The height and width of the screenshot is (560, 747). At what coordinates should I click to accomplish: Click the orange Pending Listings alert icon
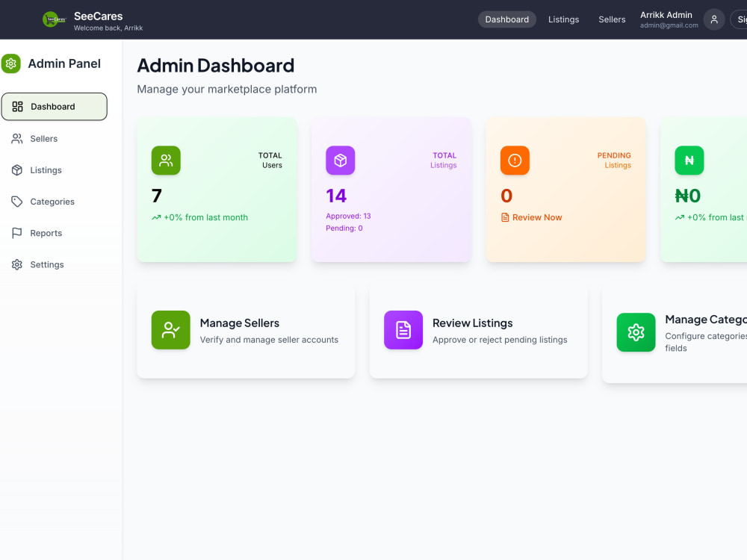click(x=515, y=161)
